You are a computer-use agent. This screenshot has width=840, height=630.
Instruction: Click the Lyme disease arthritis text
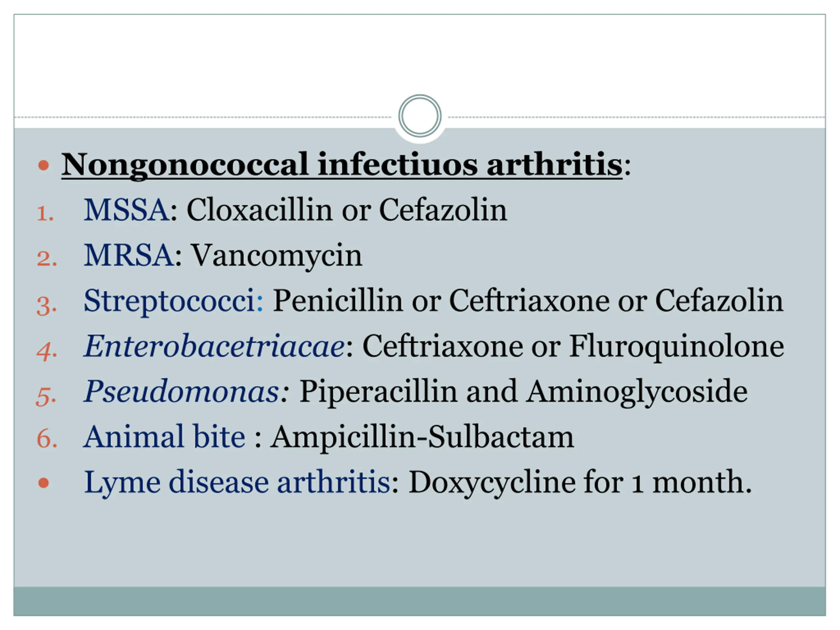(x=237, y=483)
